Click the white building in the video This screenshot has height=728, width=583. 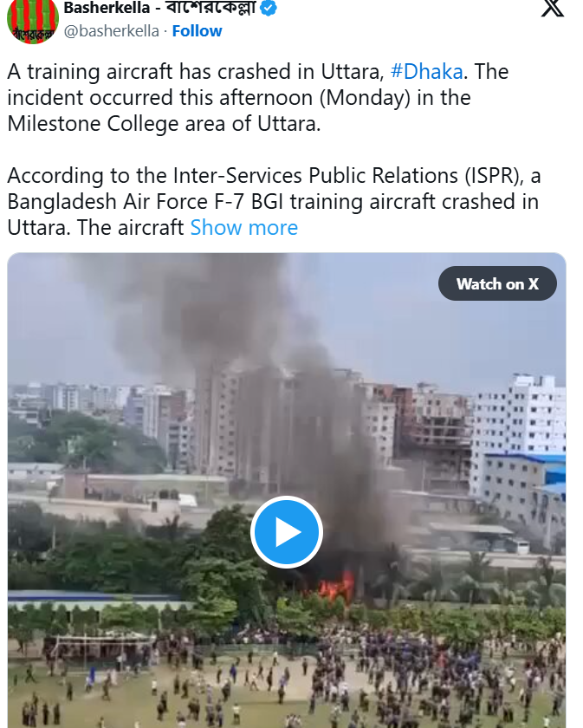tap(517, 418)
